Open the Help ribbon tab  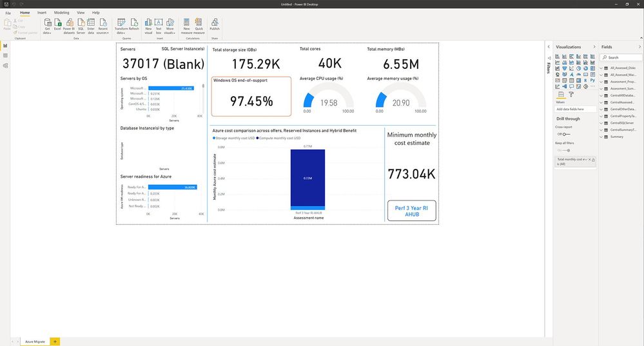point(95,13)
